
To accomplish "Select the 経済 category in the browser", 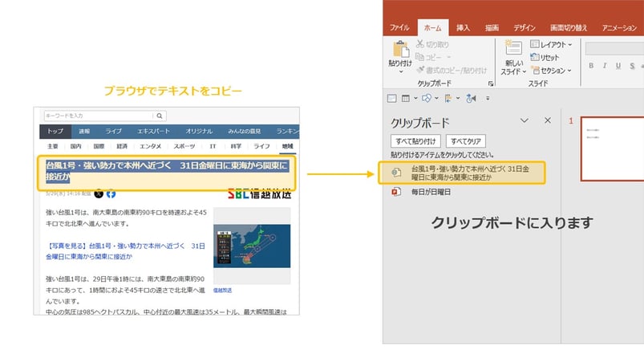I will click(122, 146).
